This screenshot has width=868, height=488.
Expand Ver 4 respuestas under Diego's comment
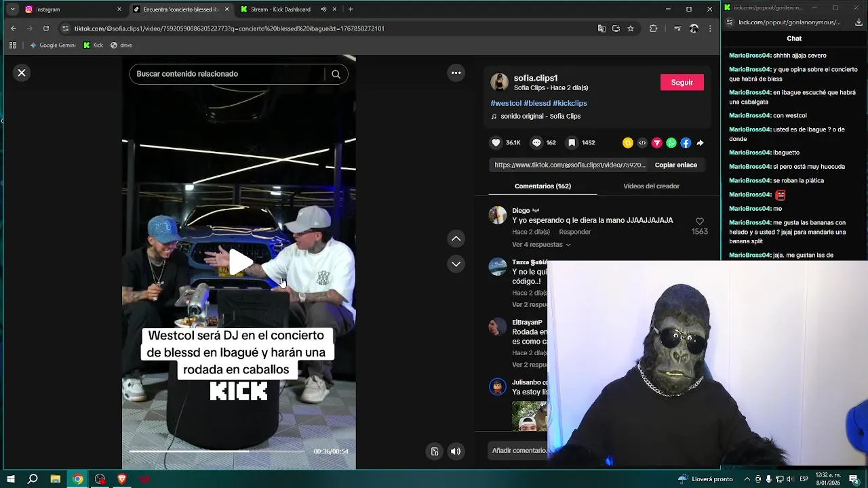coord(541,245)
